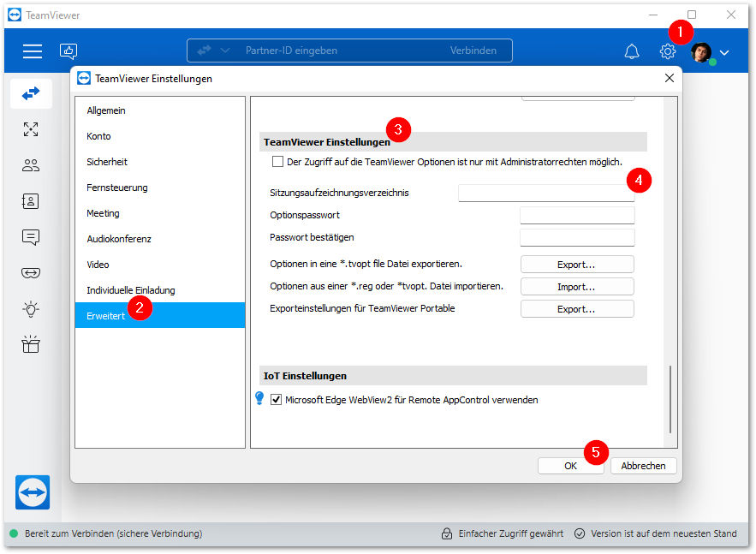Open the gift box sidebar icon

(31, 344)
